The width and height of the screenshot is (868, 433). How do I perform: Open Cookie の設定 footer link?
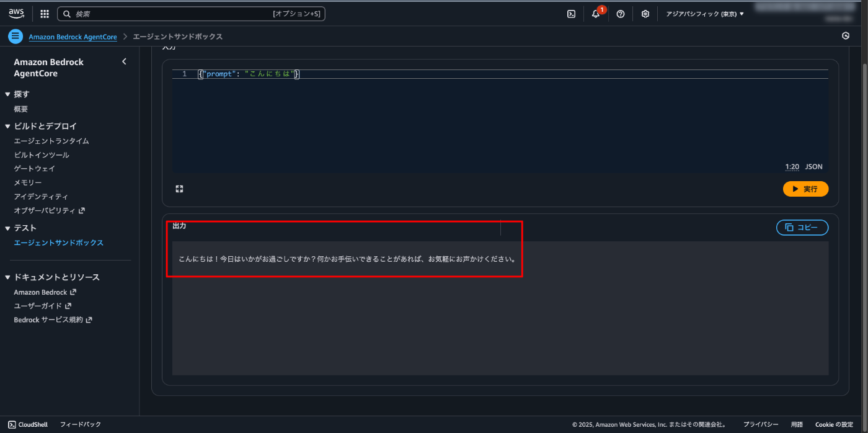coord(834,425)
